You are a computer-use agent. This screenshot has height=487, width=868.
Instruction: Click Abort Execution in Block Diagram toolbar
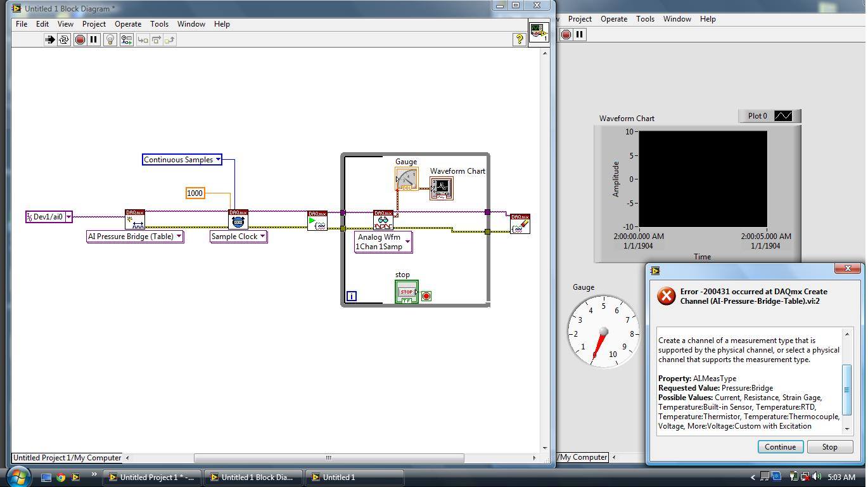pos(80,39)
